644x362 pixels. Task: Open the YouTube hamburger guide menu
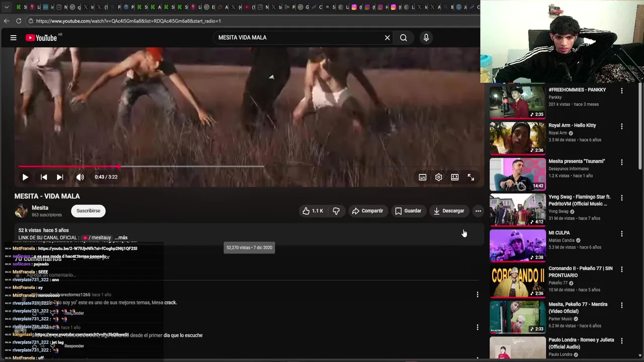(x=14, y=38)
